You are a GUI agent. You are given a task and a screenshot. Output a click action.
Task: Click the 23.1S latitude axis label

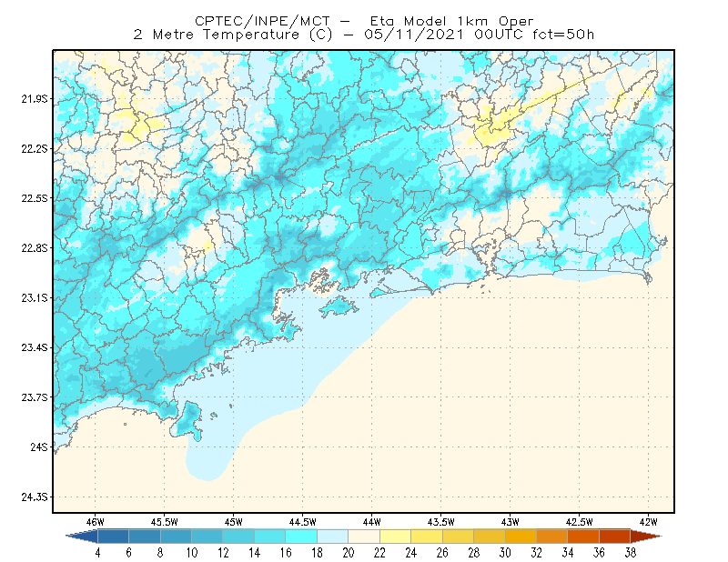[34, 297]
